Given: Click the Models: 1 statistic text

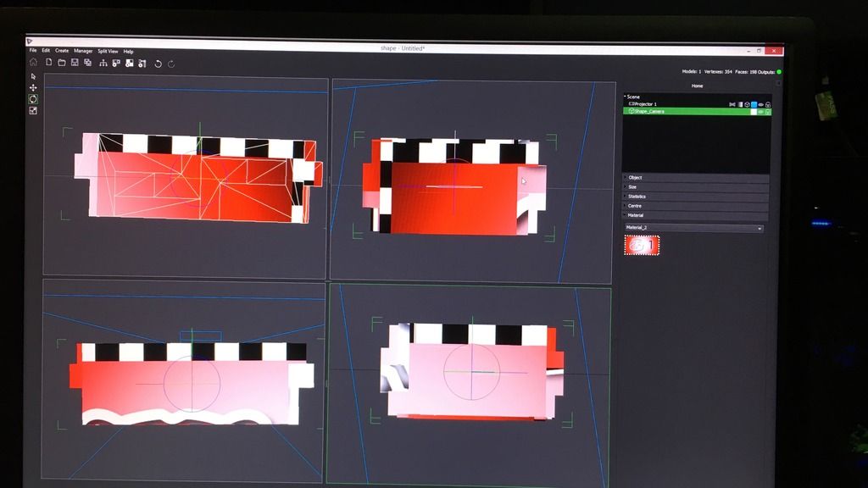Looking at the screenshot, I should [692, 71].
